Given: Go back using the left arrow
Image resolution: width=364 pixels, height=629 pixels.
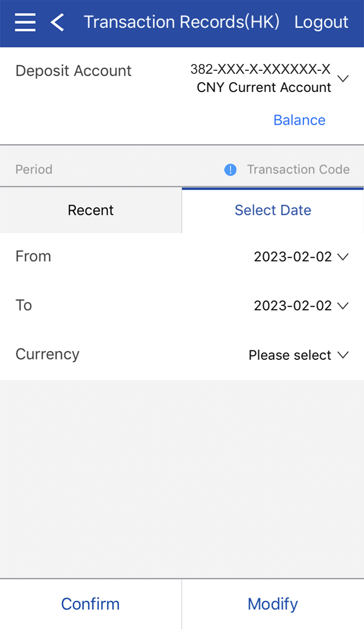Looking at the screenshot, I should pyautogui.click(x=58, y=22).
